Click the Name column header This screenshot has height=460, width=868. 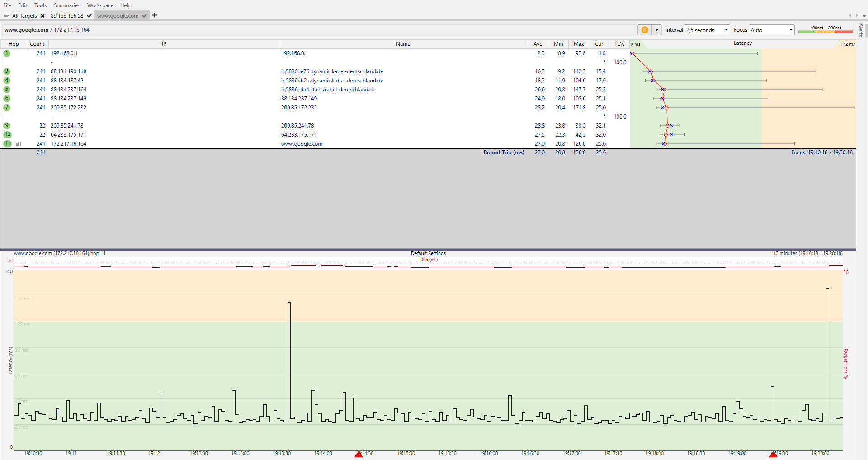point(403,44)
